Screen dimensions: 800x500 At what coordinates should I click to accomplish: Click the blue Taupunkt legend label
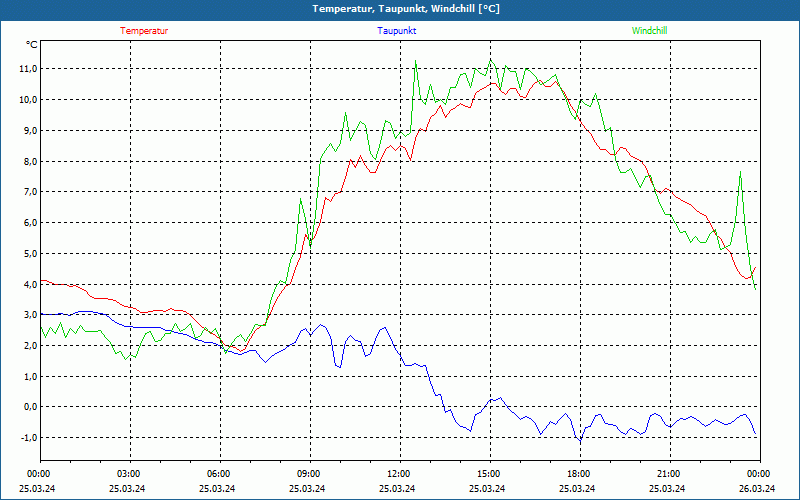point(396,31)
